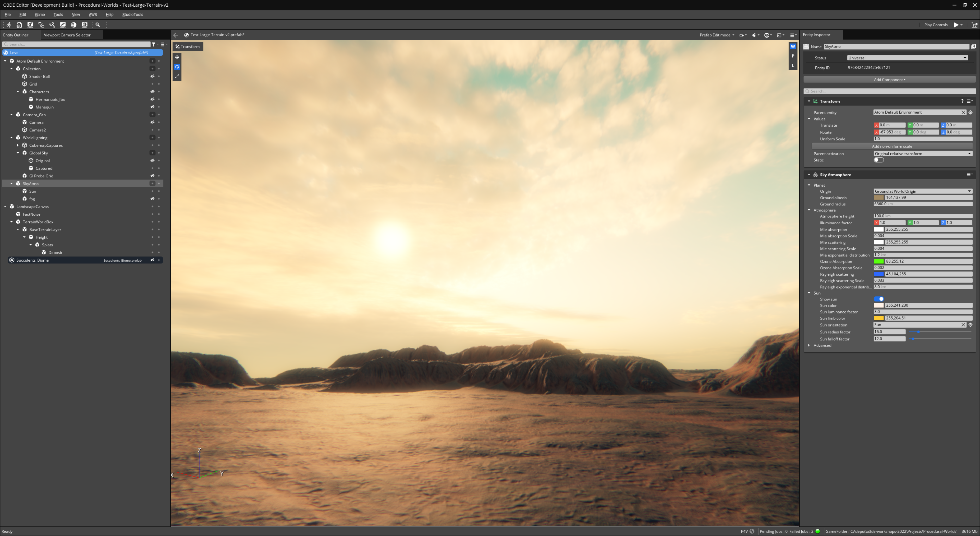Pick Sun orientation entity target icon
980x536 pixels.
point(971,325)
